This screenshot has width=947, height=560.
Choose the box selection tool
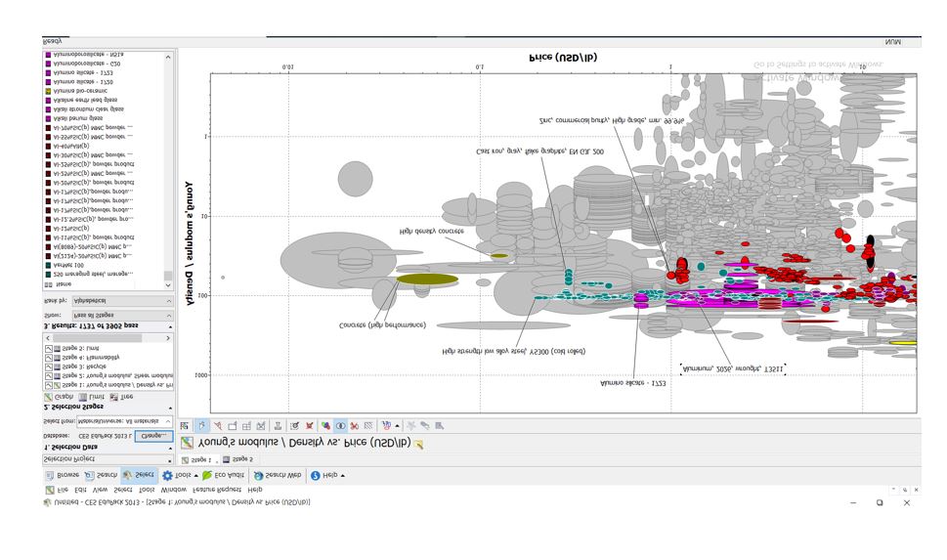(232, 426)
